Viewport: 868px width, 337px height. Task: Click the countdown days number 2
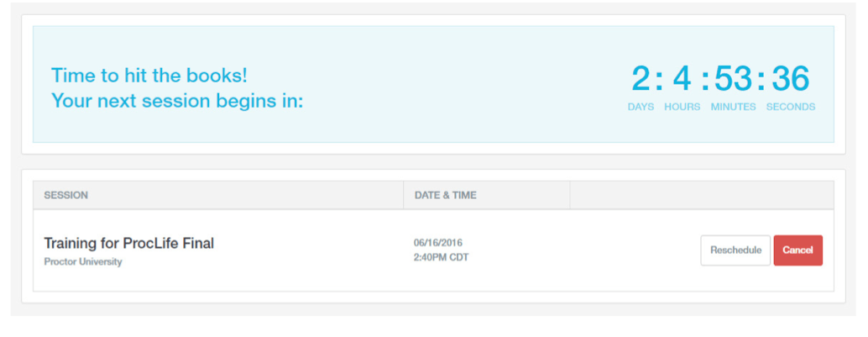tap(641, 79)
